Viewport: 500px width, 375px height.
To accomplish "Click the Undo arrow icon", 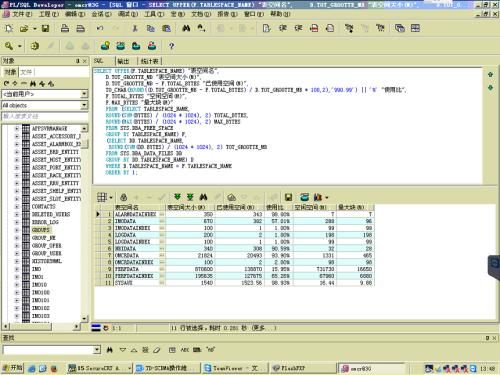I will coord(100,28).
